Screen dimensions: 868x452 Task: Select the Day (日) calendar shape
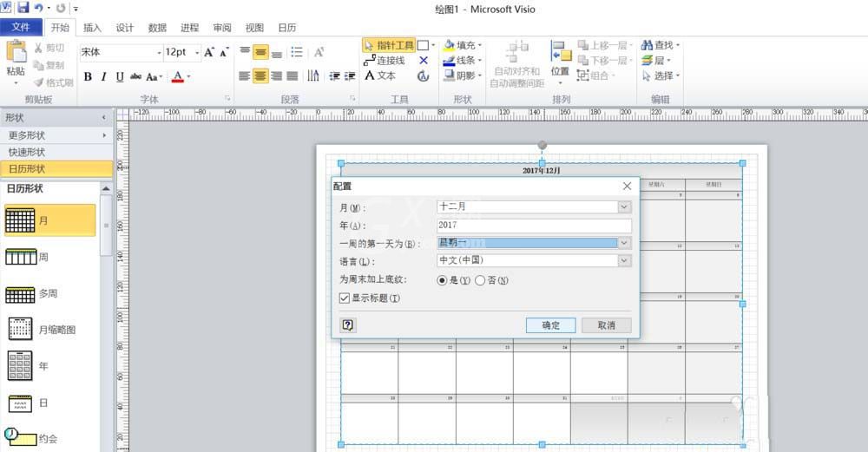[x=28, y=403]
